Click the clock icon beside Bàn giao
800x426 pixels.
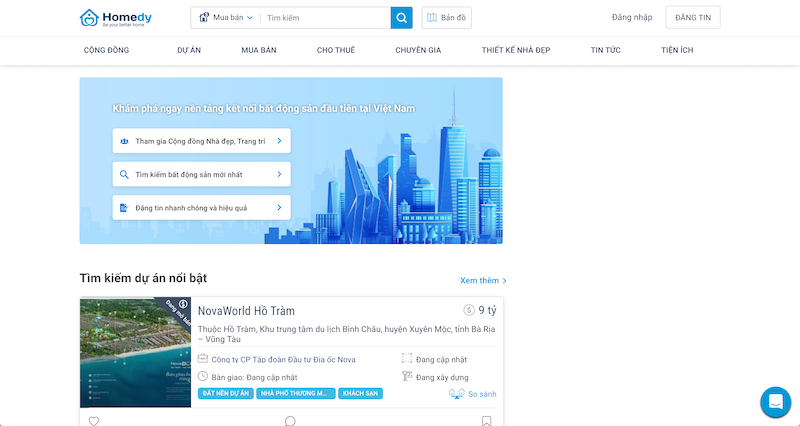203,377
